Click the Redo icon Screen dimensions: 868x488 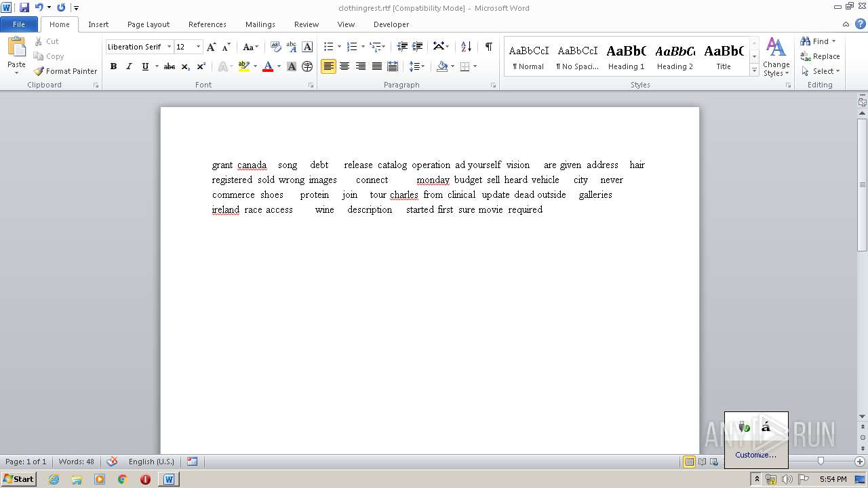(61, 7)
